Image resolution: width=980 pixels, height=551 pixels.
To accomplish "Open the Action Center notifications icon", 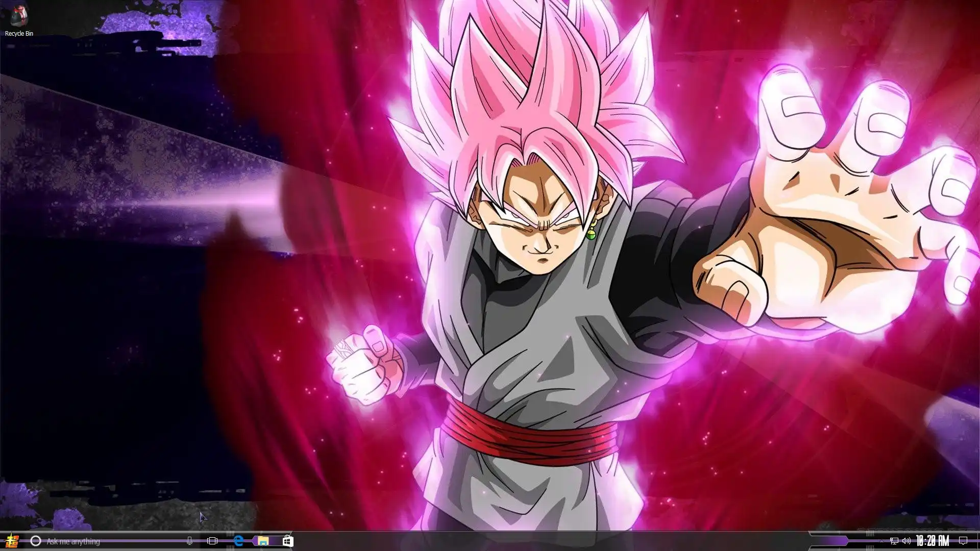I will coord(963,541).
